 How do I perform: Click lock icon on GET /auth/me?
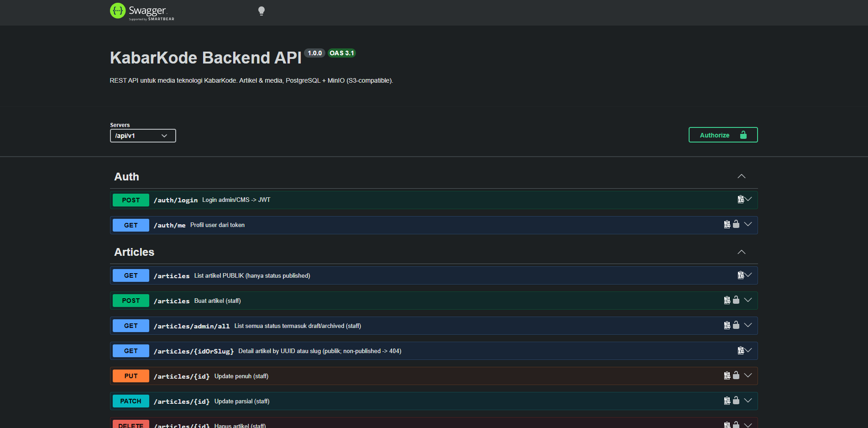pyautogui.click(x=736, y=224)
